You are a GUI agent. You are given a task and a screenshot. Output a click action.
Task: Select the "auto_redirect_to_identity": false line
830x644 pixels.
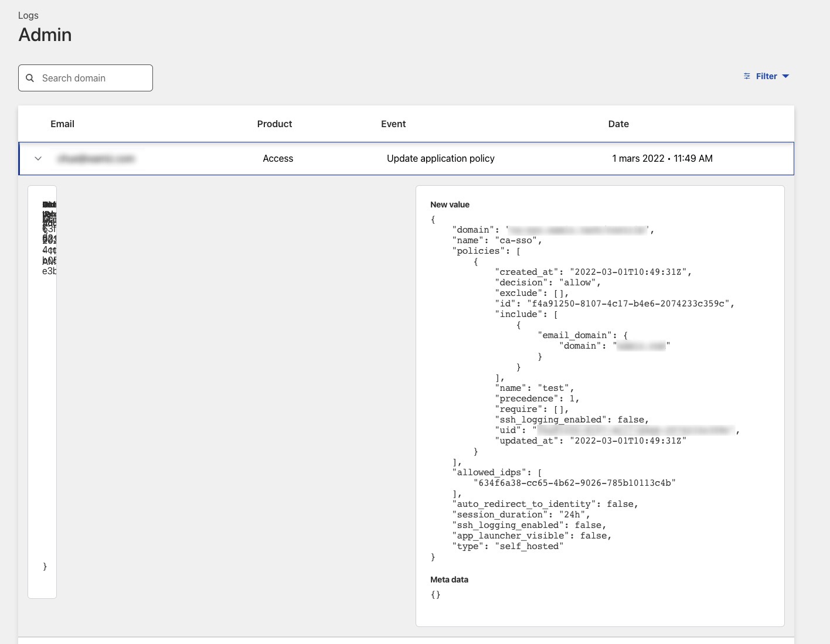tap(545, 504)
